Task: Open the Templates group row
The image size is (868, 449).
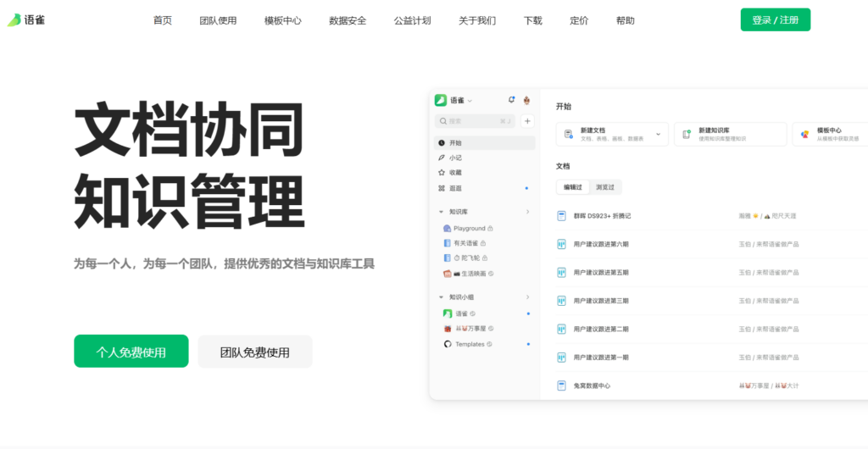Action: (485, 344)
